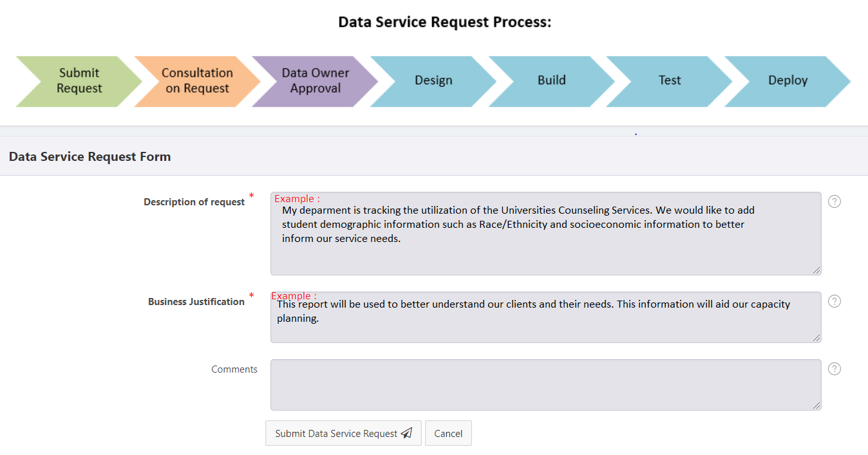Click the Deploy process step arrow
The height and width of the screenshot is (455, 868).
[x=788, y=81]
